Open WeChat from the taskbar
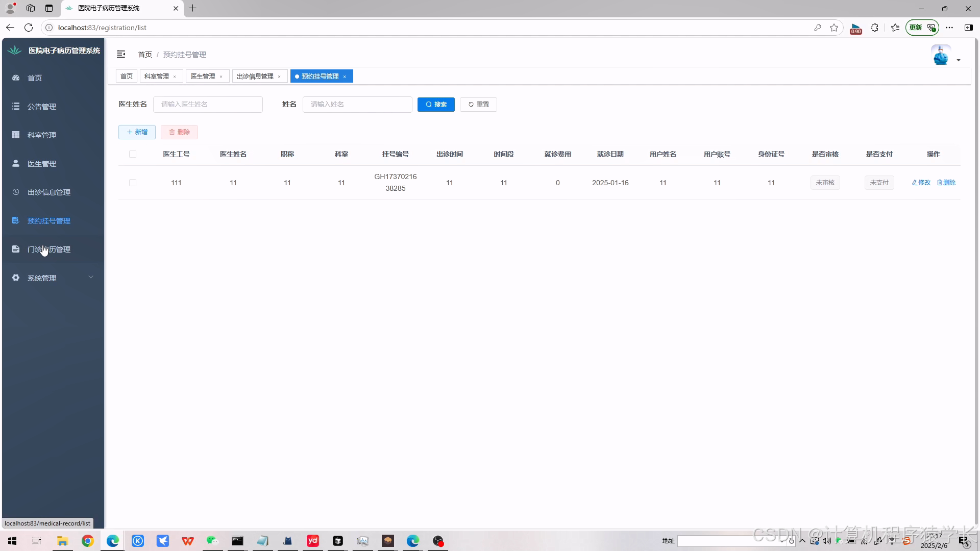The height and width of the screenshot is (551, 980). tap(212, 541)
